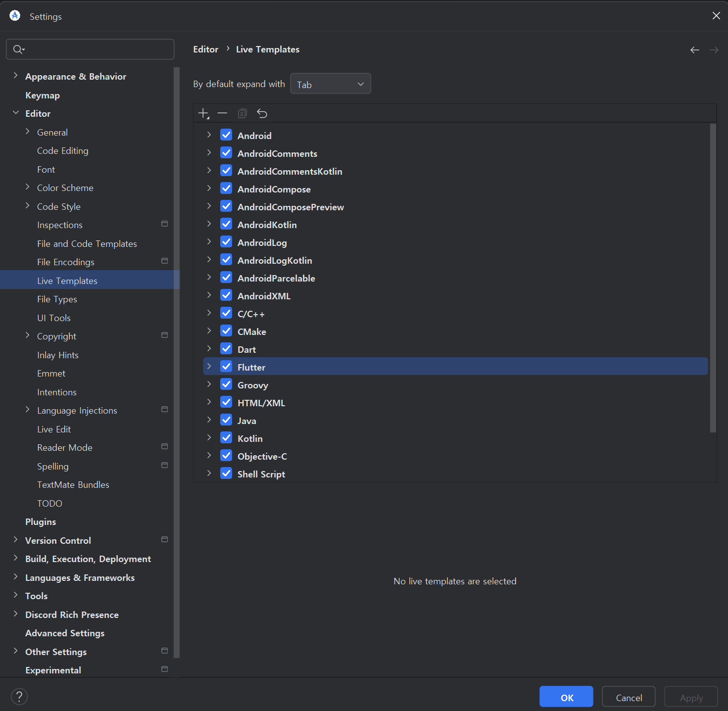Select the CMake template group row
The image size is (728, 711).
[455, 332]
